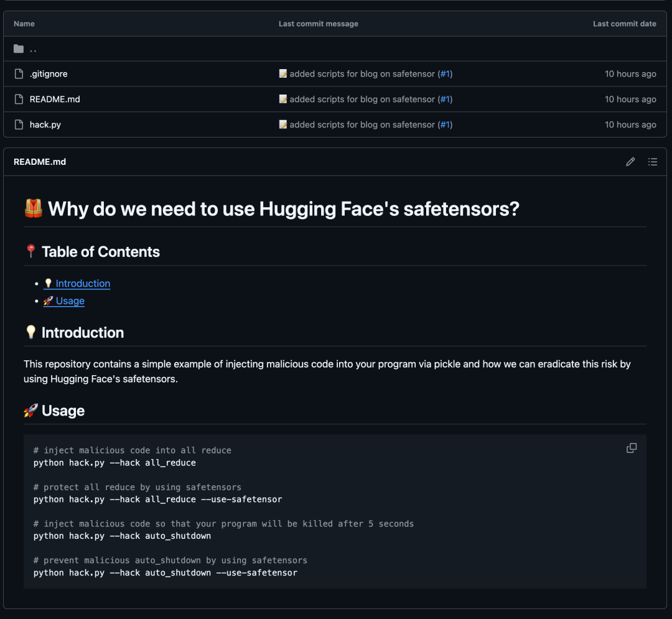672x619 pixels.
Task: Click the README.md panel header title
Action: 40,162
